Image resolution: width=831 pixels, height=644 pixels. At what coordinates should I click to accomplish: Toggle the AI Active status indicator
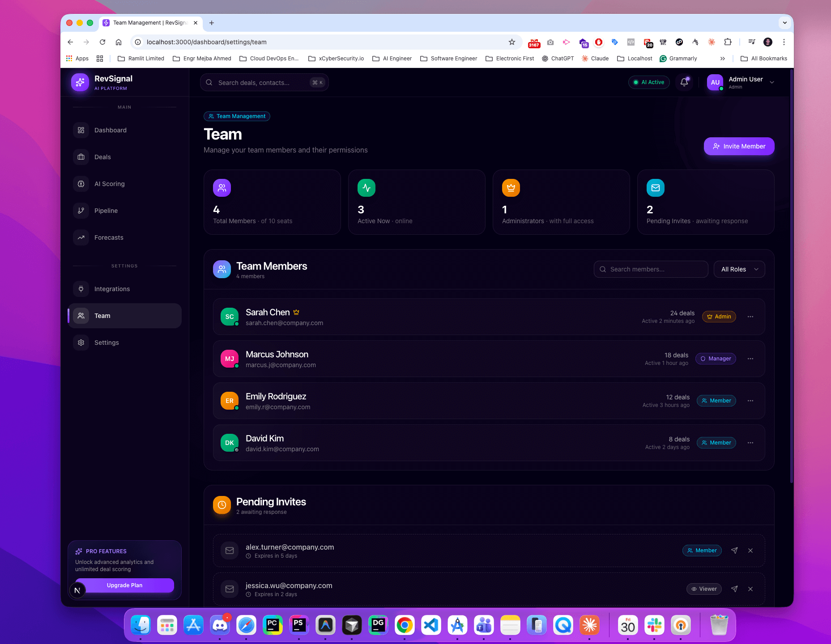[x=649, y=82]
